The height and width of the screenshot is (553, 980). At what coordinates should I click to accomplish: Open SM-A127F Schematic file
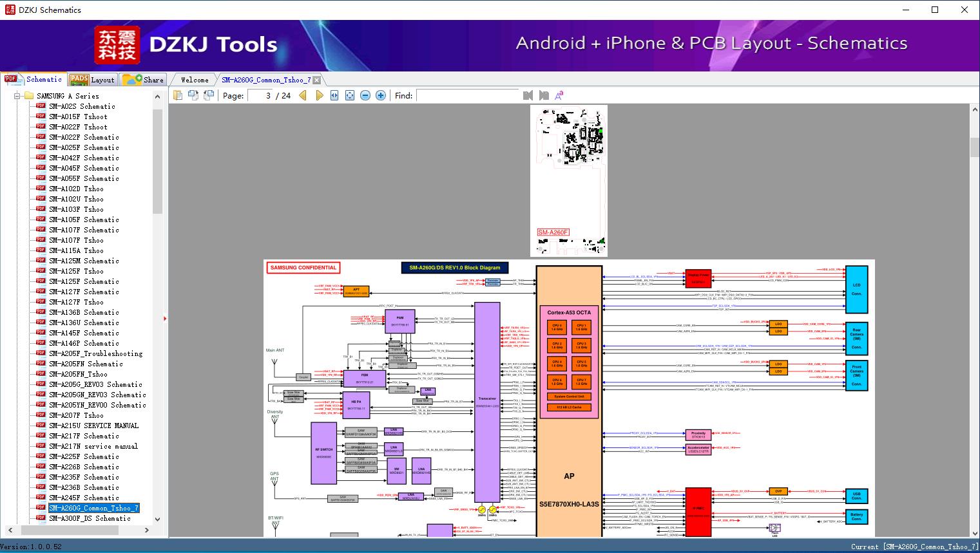click(x=84, y=292)
